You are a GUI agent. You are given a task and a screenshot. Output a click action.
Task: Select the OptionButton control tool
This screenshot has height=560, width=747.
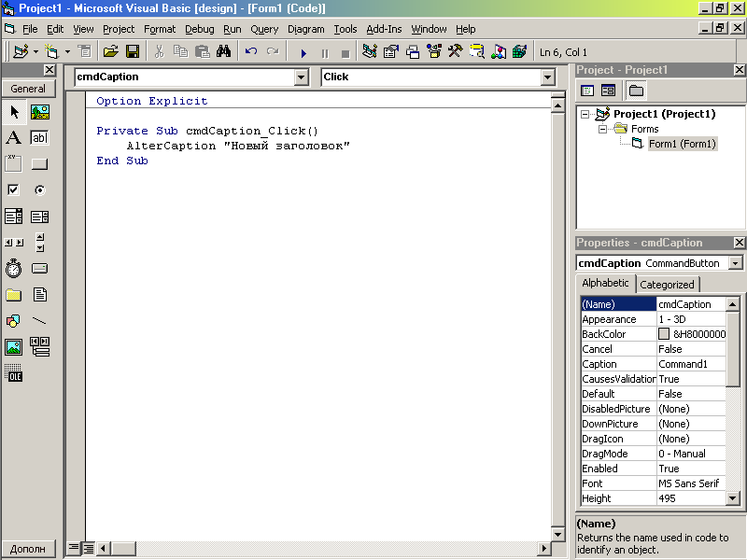pos(40,190)
